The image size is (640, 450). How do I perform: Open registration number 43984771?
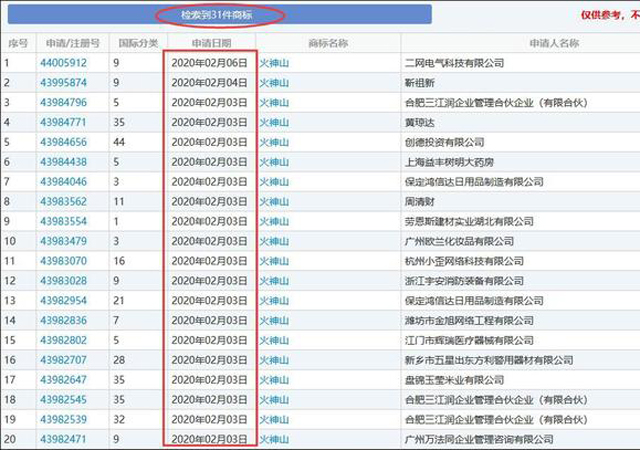click(x=63, y=122)
